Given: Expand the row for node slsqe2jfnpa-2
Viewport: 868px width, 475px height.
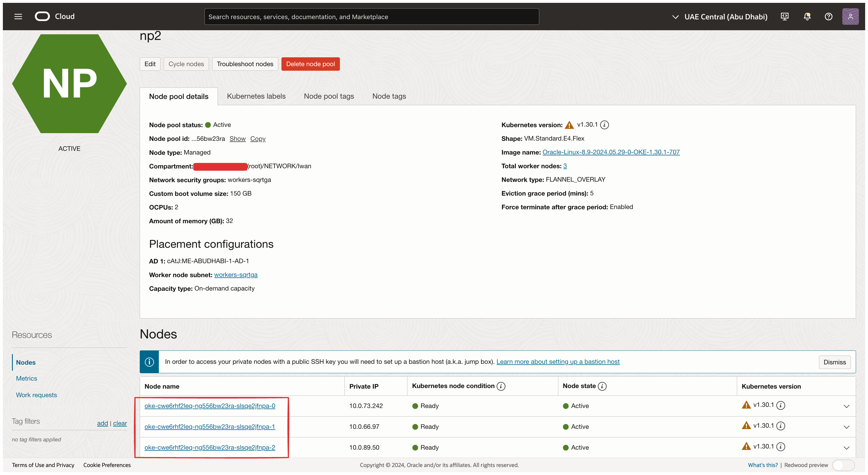Looking at the screenshot, I should [x=846, y=448].
